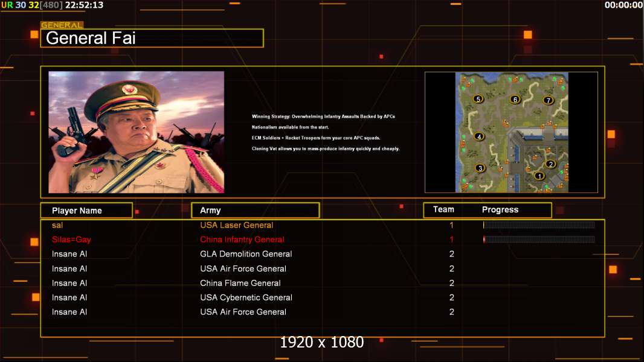Image resolution: width=644 pixels, height=362 pixels.
Task: Click the General Fai title box
Action: (x=152, y=38)
